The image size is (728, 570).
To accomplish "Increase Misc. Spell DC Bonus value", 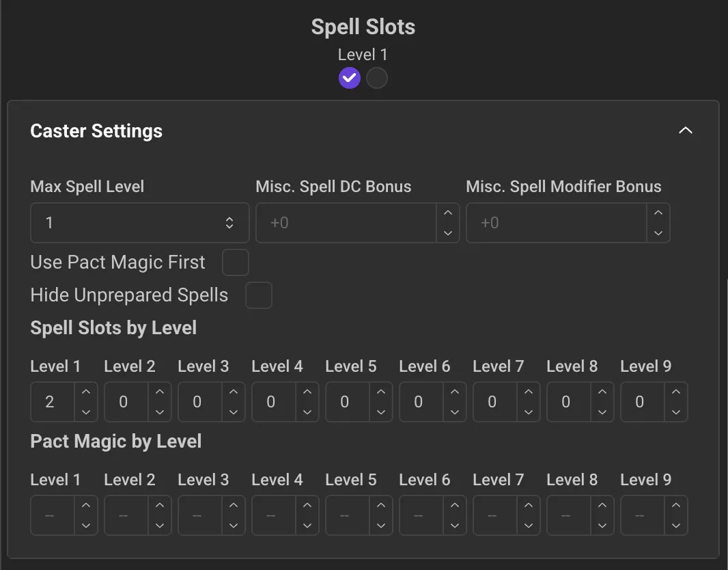I will (x=448, y=213).
